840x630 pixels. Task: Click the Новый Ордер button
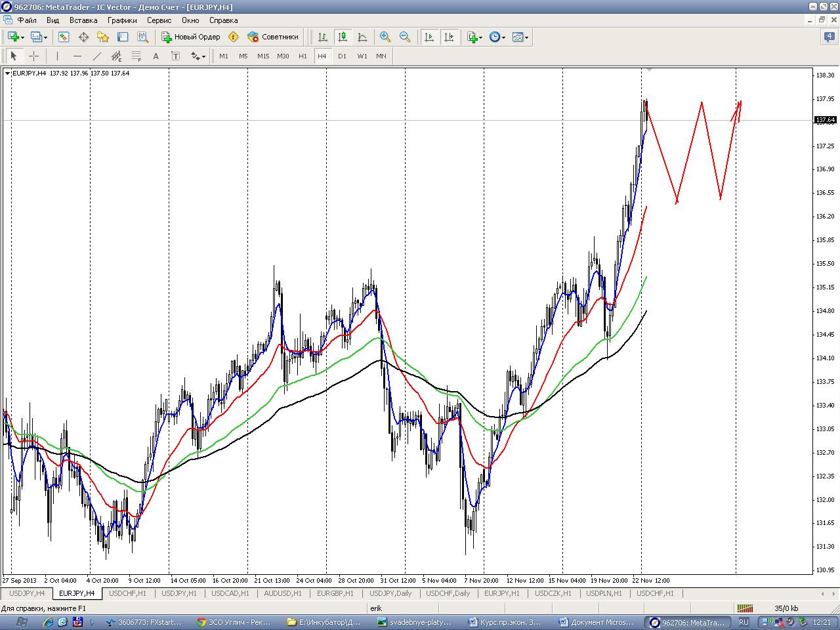pos(191,37)
